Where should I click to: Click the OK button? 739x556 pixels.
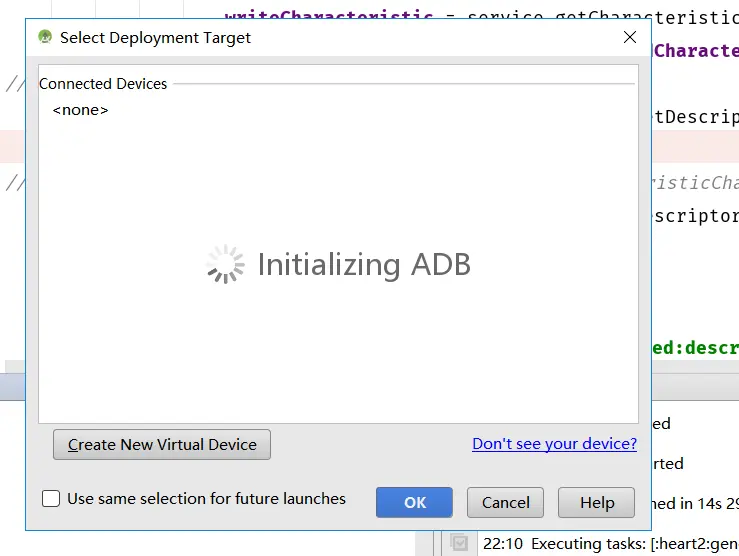(x=414, y=502)
